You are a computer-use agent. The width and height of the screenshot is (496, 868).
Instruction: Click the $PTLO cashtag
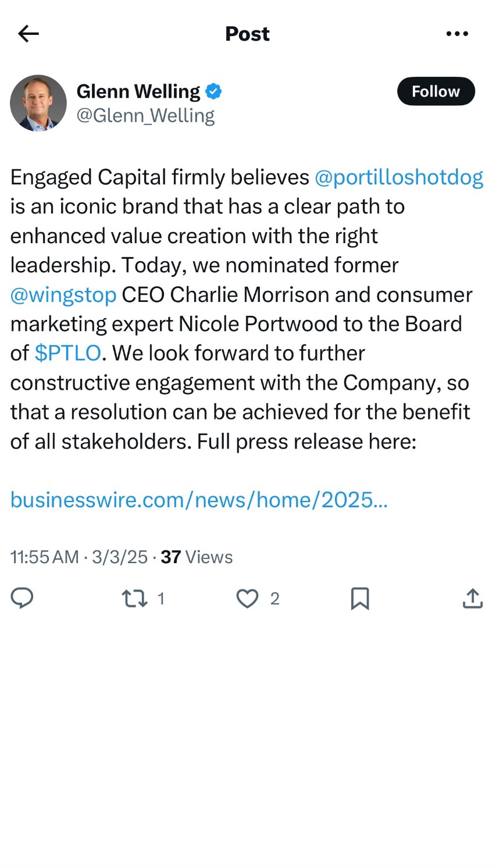click(x=67, y=353)
